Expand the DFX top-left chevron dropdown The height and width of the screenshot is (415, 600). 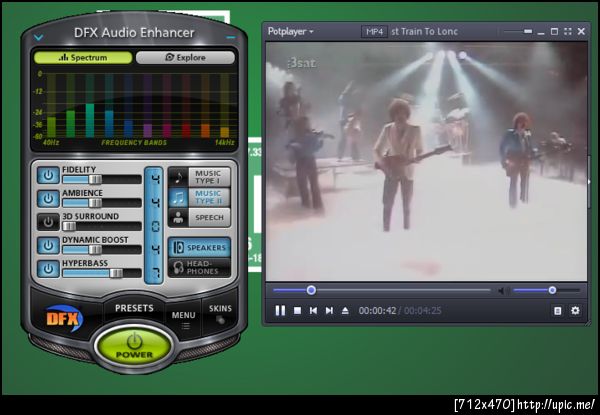point(39,37)
